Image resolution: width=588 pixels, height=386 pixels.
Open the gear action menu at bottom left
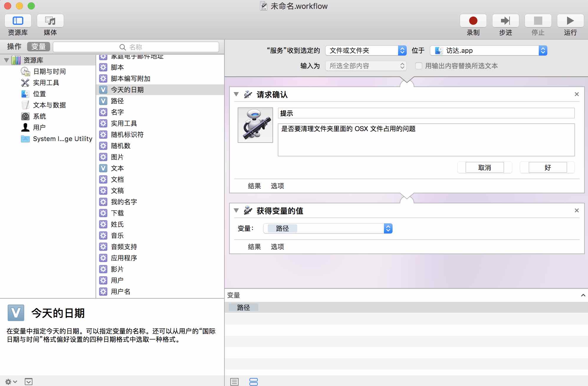tap(11, 382)
